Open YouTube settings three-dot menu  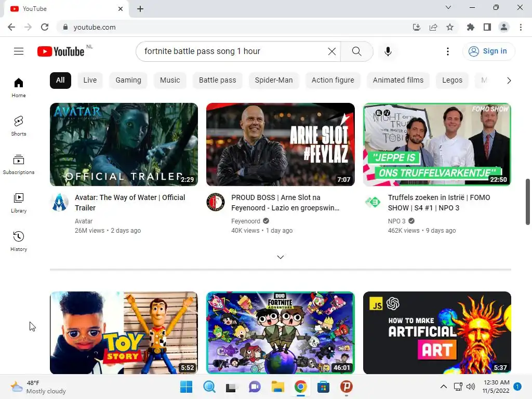pyautogui.click(x=447, y=51)
